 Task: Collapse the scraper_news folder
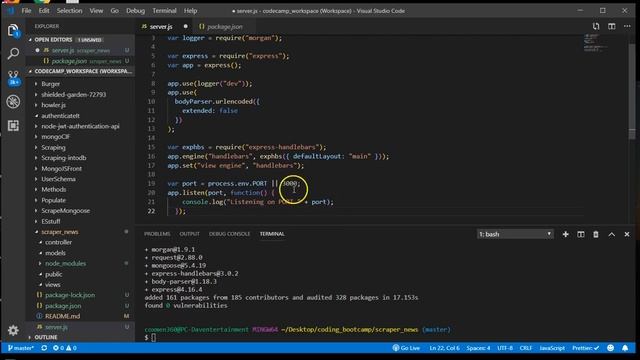coord(60,232)
